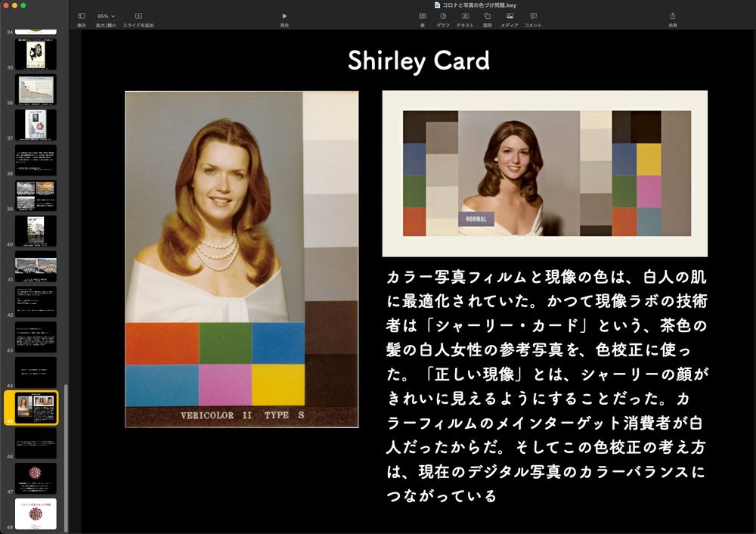
Task: Select slide 47 virus image thumbnail
Action: click(x=36, y=479)
